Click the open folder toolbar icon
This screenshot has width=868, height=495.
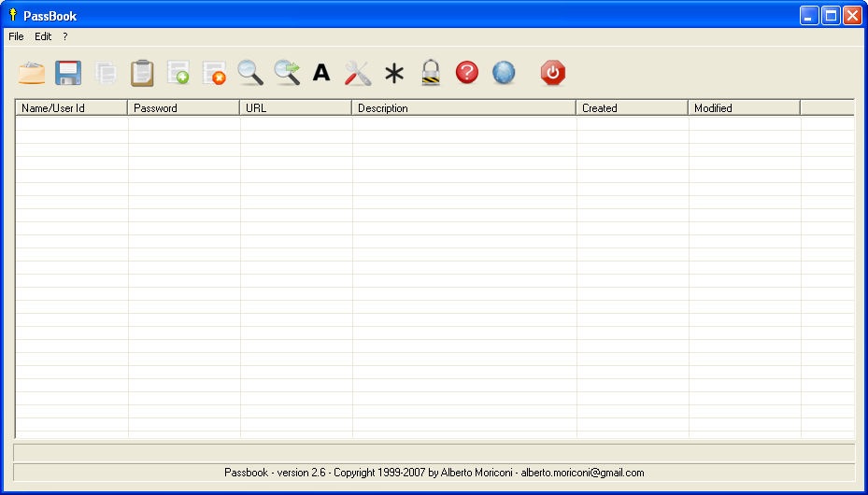tap(32, 73)
